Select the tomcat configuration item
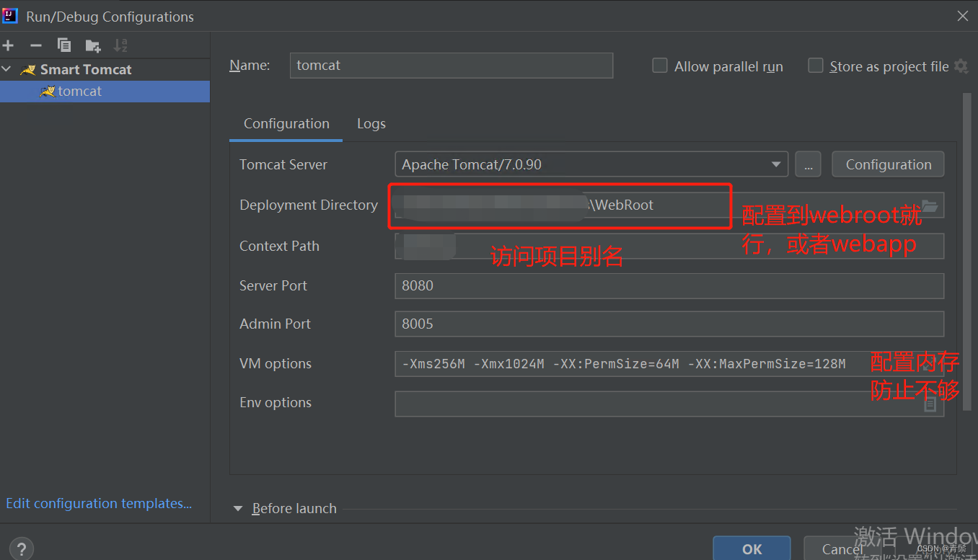This screenshot has width=978, height=560. [x=105, y=91]
